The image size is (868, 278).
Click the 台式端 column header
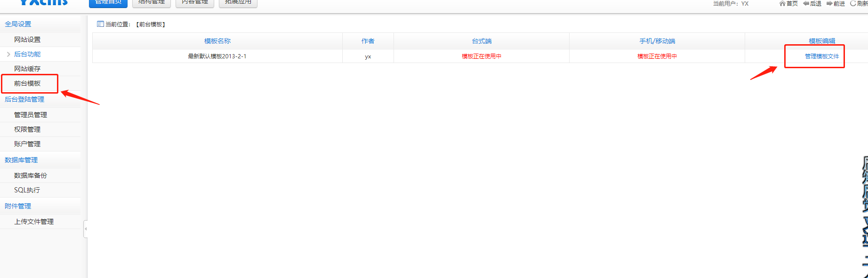(x=482, y=41)
